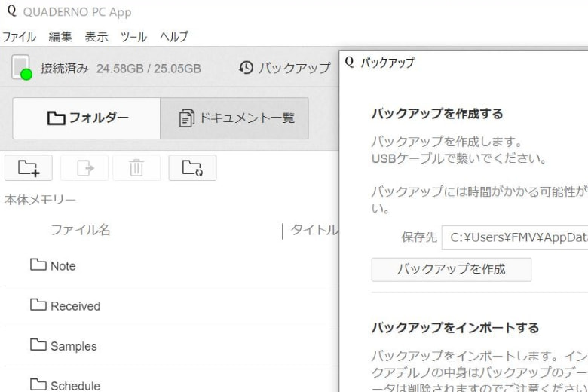The image size is (588, 392).
Task: Open バックアップ from the top toolbar
Action: [285, 69]
